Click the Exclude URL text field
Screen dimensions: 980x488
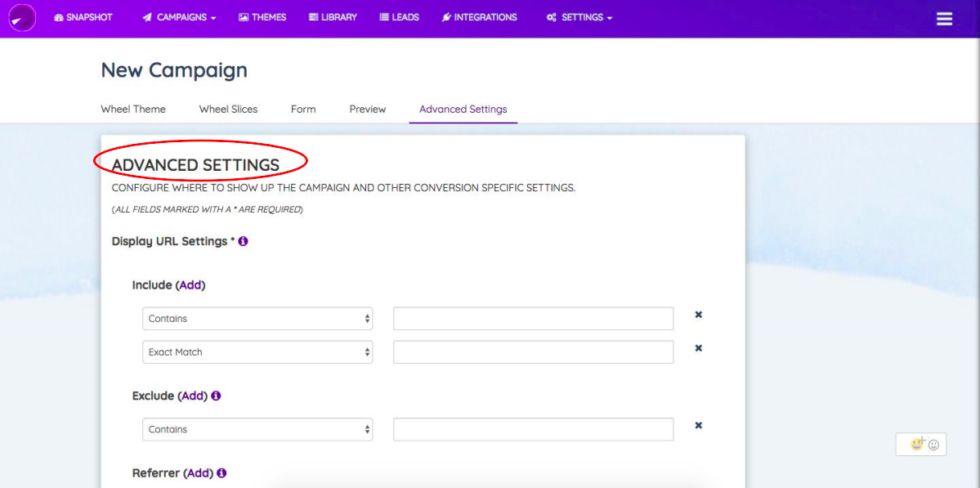tap(533, 429)
